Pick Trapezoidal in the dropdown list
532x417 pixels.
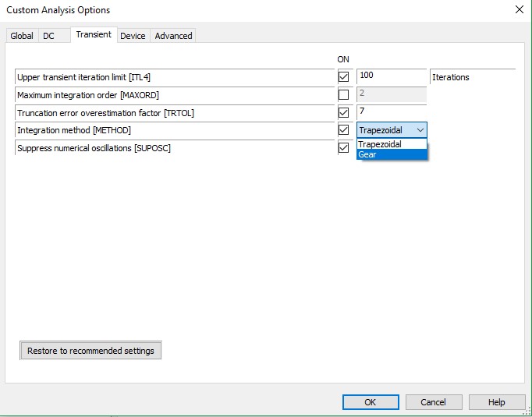[x=392, y=144]
